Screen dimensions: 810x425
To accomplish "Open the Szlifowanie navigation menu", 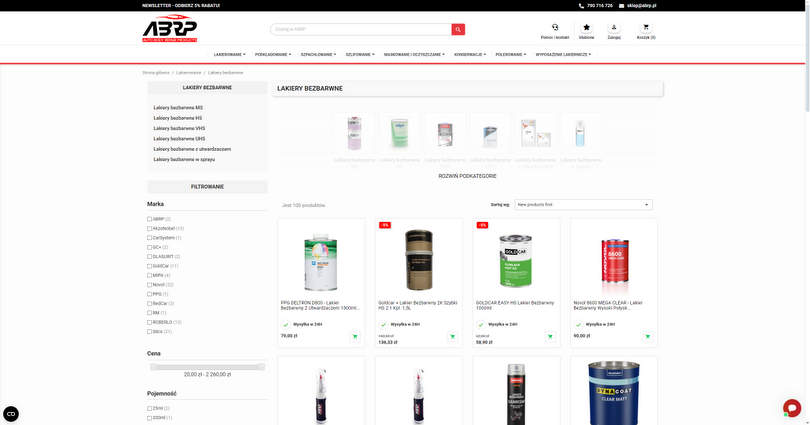I will click(360, 54).
